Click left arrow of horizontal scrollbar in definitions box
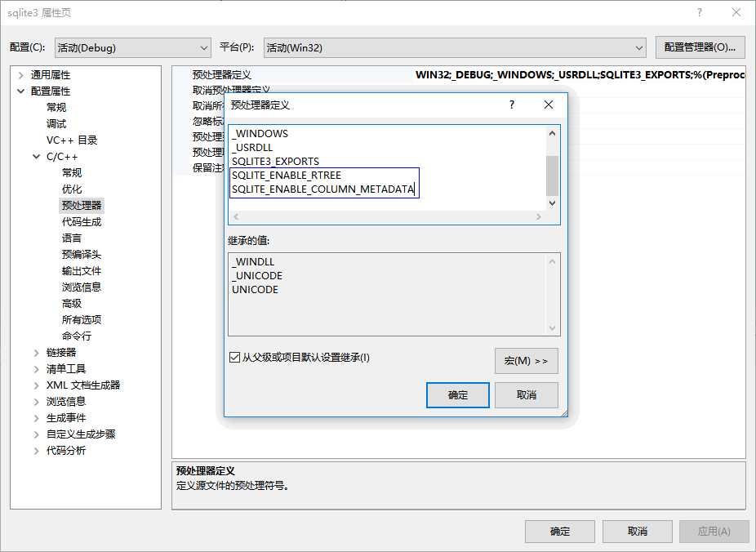This screenshot has height=552, width=756. coord(236,217)
